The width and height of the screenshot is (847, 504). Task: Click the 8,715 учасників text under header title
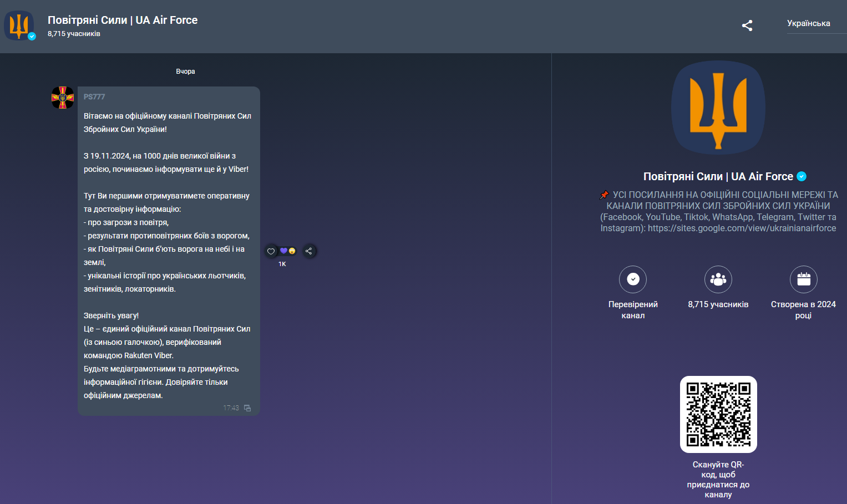(x=74, y=34)
